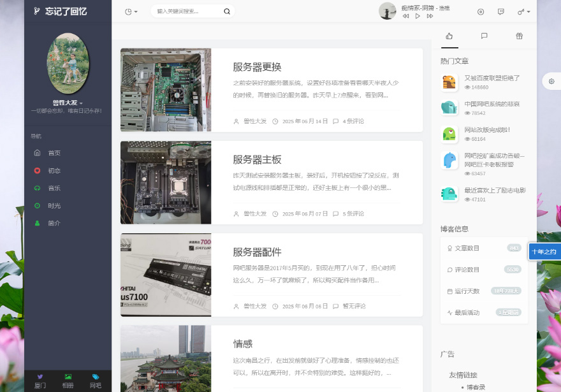Open the key icon dropdown menu
The width and height of the screenshot is (561, 392).
pyautogui.click(x=523, y=11)
